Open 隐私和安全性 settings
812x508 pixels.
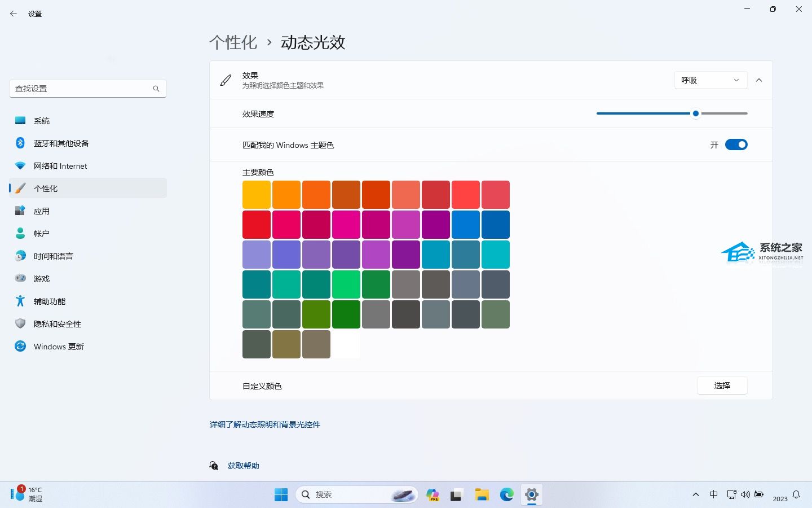click(57, 323)
